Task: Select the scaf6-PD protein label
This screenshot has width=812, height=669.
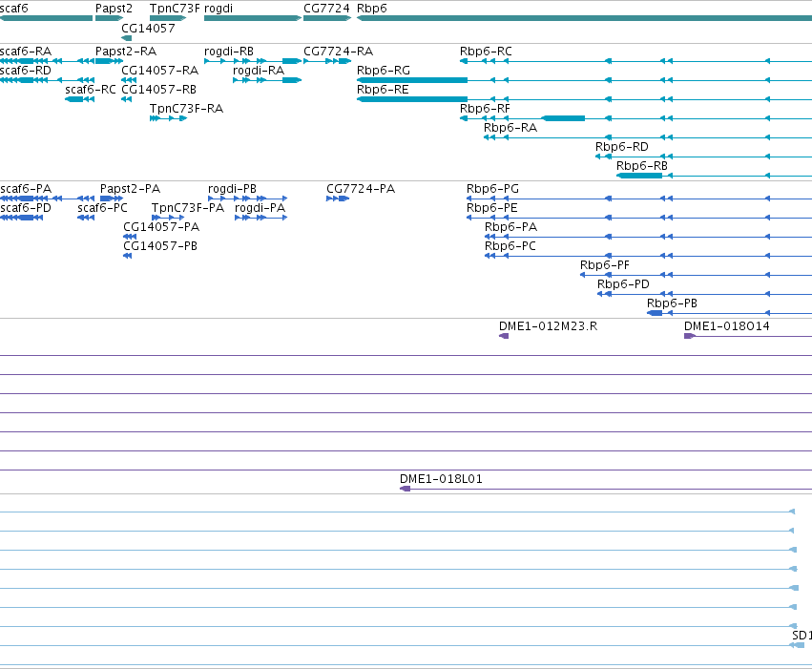Action: pyautogui.click(x=26, y=208)
